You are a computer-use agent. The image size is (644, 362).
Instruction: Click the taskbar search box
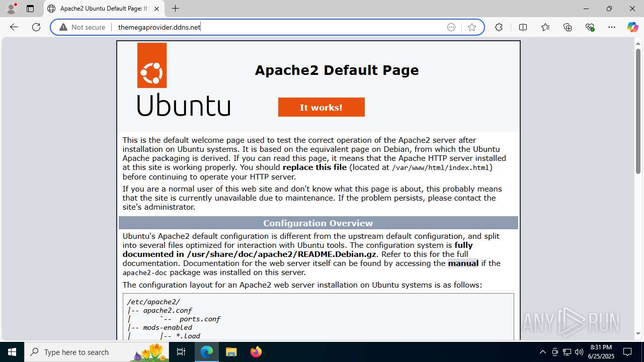point(97,352)
